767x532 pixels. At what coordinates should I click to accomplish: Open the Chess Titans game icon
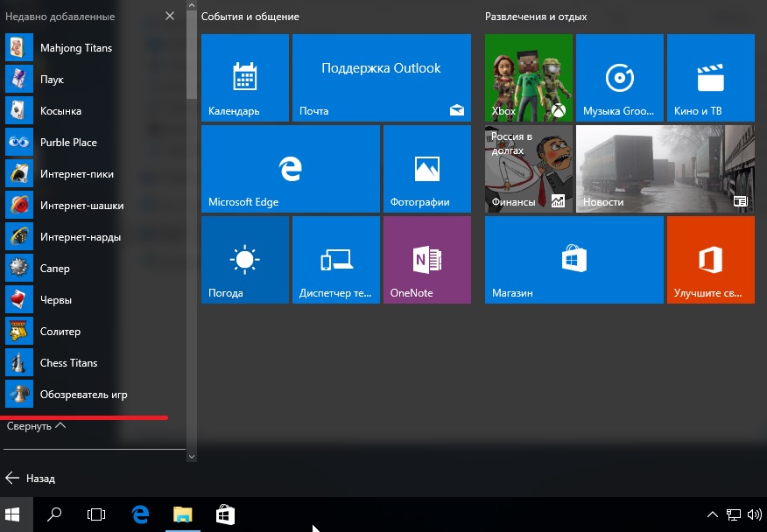pyautogui.click(x=19, y=363)
